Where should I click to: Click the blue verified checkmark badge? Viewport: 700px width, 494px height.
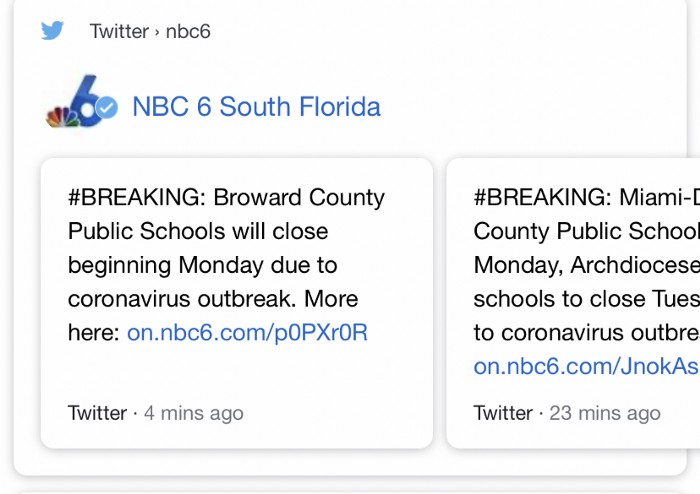107,108
